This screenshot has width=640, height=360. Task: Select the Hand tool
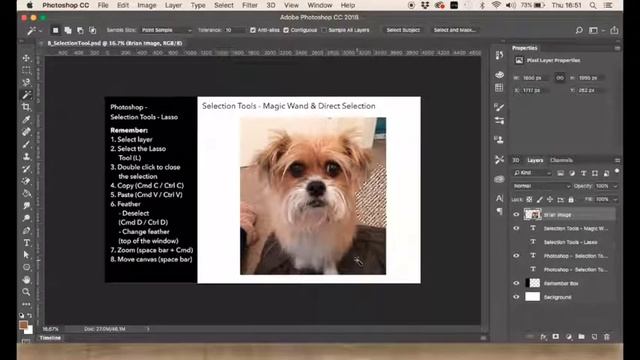coord(26,280)
